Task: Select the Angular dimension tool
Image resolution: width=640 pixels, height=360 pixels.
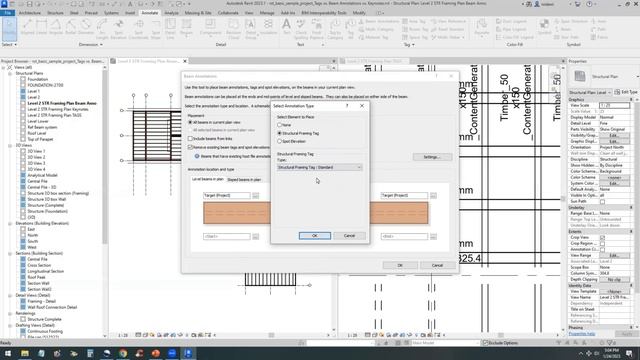Action: (56, 28)
